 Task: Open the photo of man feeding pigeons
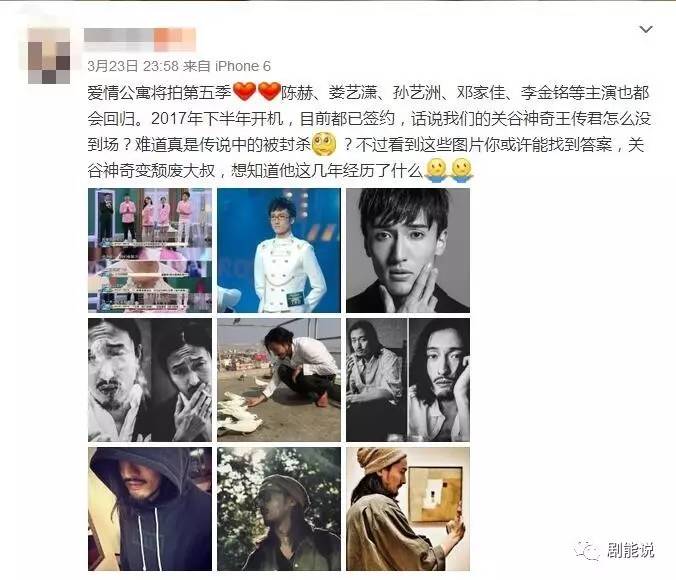click(x=279, y=380)
